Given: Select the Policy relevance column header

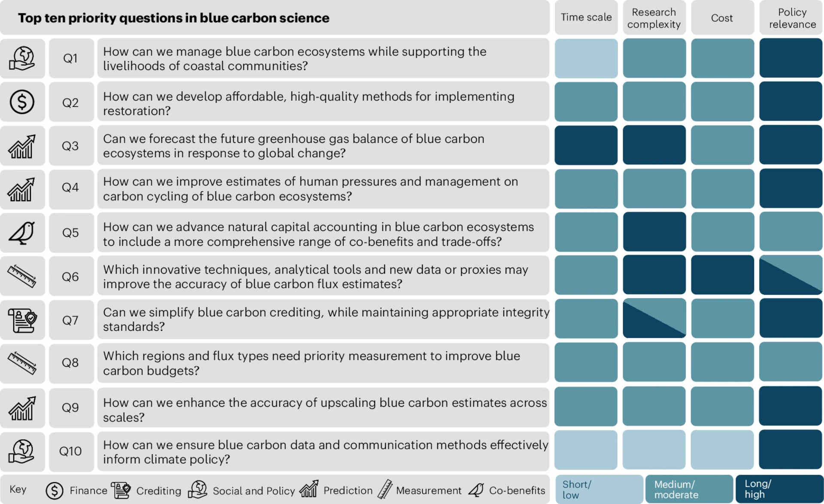Looking at the screenshot, I should pos(791,18).
